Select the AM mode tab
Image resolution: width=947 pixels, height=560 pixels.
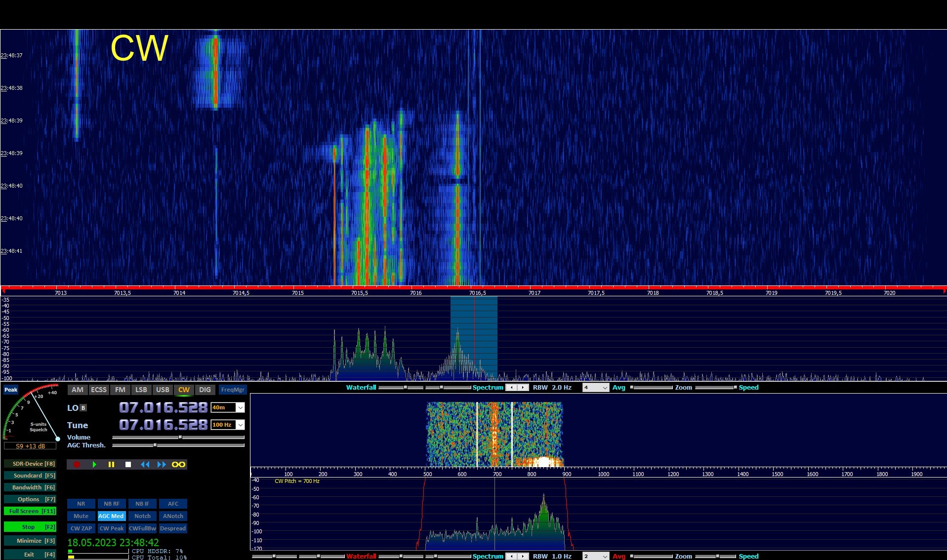[x=78, y=390]
